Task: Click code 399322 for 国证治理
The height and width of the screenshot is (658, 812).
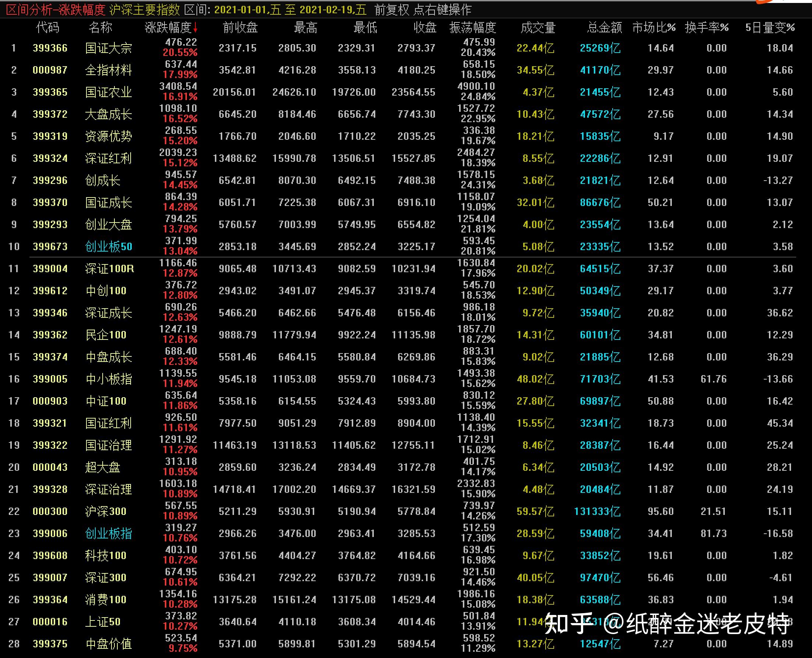Action: point(50,445)
